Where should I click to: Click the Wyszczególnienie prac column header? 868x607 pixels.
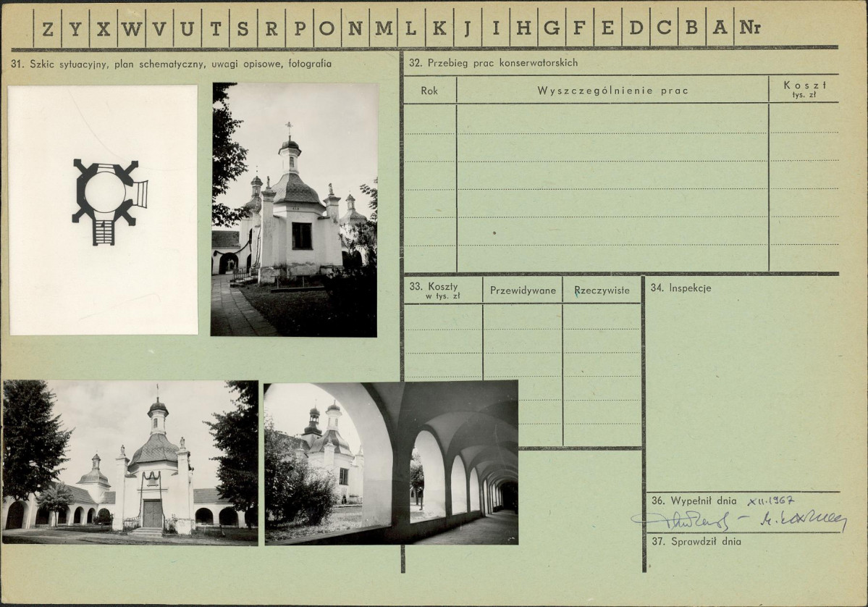pyautogui.click(x=612, y=91)
